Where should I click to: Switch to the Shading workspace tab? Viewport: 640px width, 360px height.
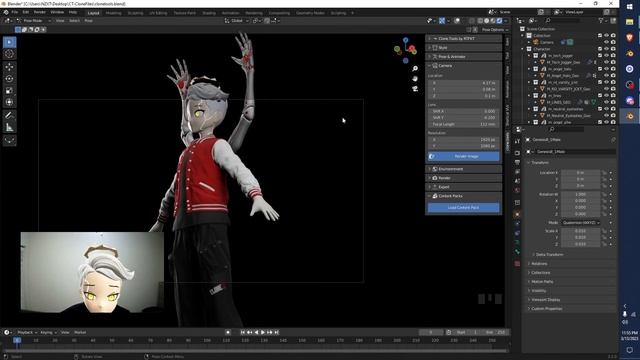[x=209, y=13]
